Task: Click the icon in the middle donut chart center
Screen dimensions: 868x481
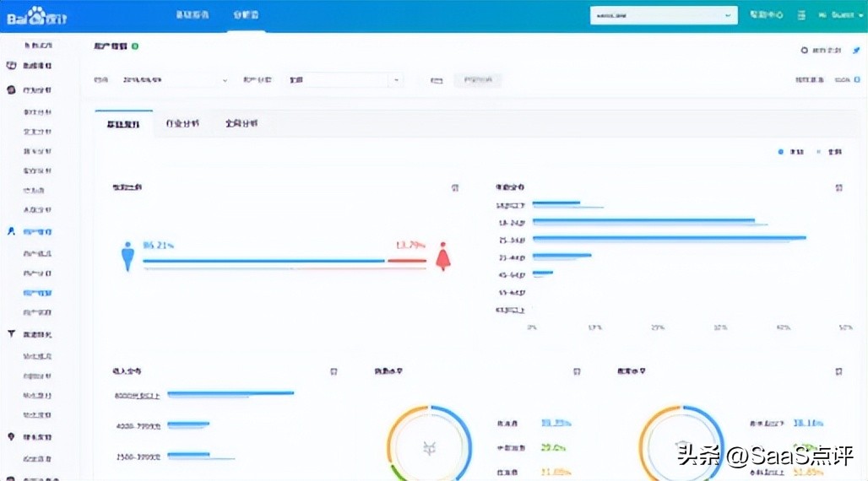Action: coord(430,448)
